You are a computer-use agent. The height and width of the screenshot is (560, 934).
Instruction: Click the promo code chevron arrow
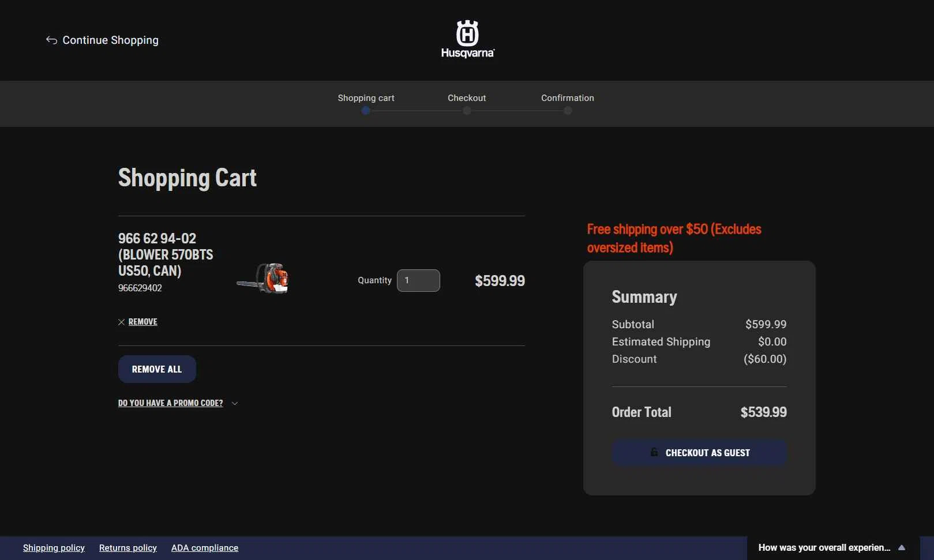(x=234, y=404)
